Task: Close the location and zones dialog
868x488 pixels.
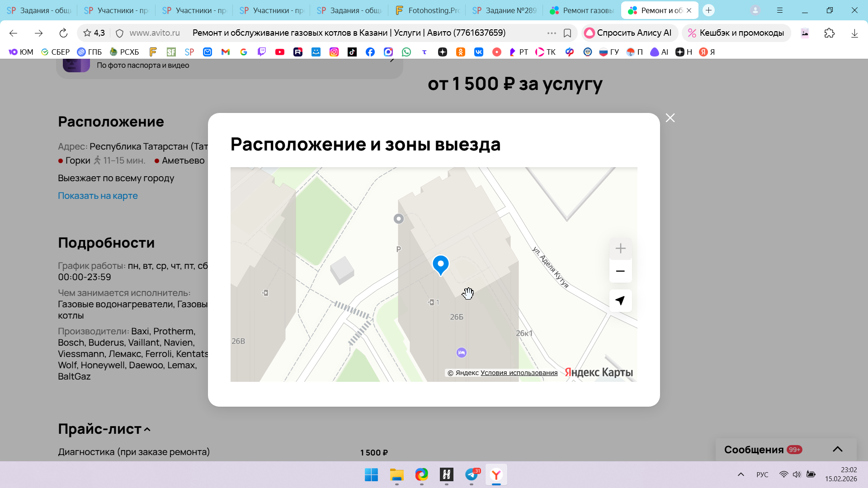Action: (x=670, y=118)
